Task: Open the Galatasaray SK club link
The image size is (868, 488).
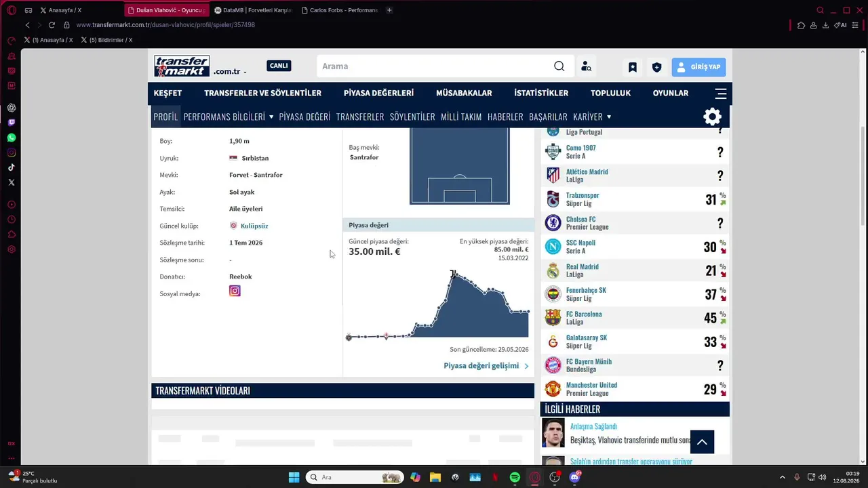Action: pos(587,338)
